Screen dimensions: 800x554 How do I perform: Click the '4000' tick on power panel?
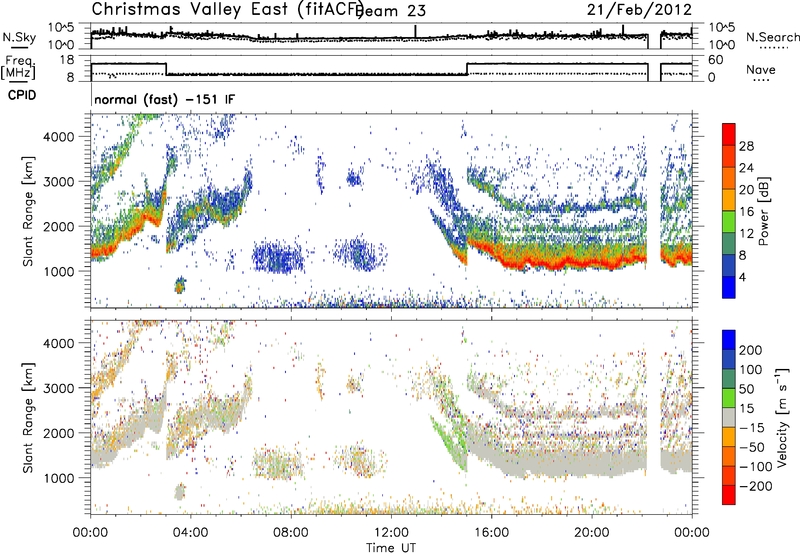click(59, 137)
